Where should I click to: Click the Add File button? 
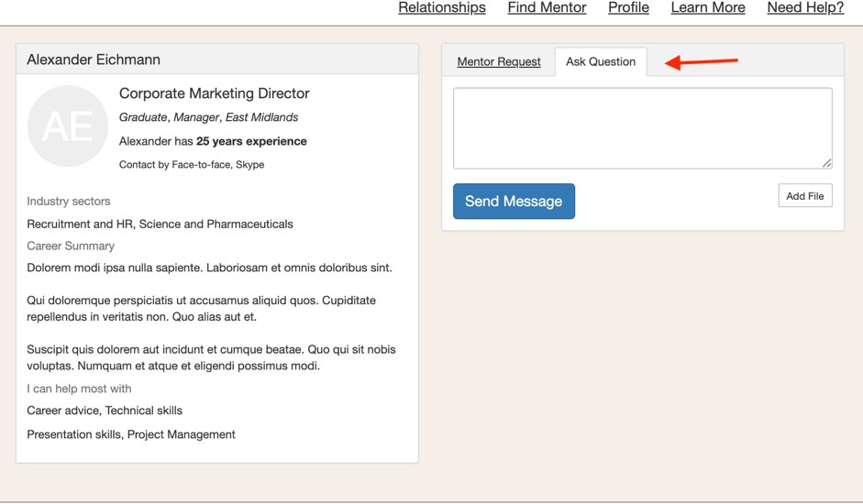[804, 196]
